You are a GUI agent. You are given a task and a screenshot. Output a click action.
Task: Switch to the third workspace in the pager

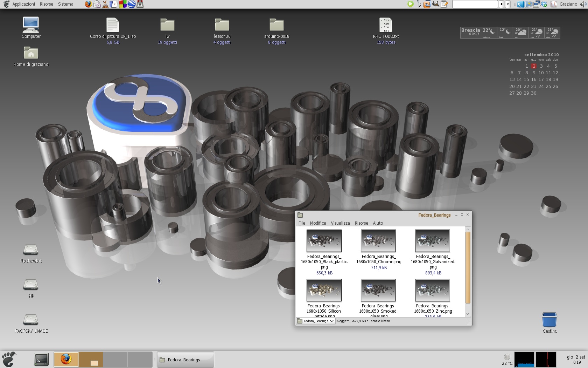tap(115, 360)
